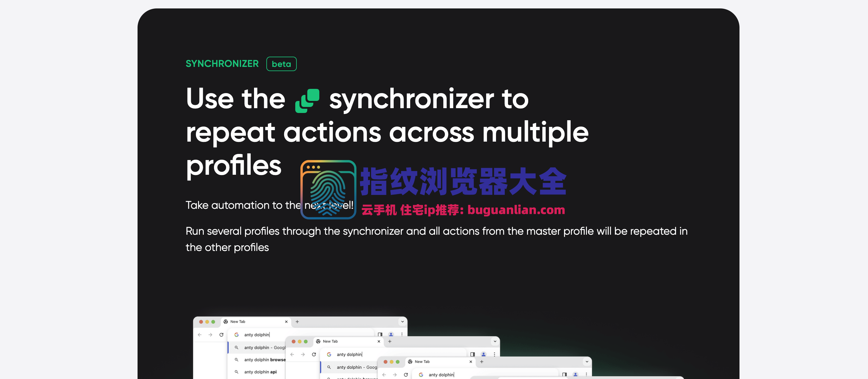This screenshot has height=379, width=868.
Task: Open the tab list chevron in the third window
Action: (587, 361)
